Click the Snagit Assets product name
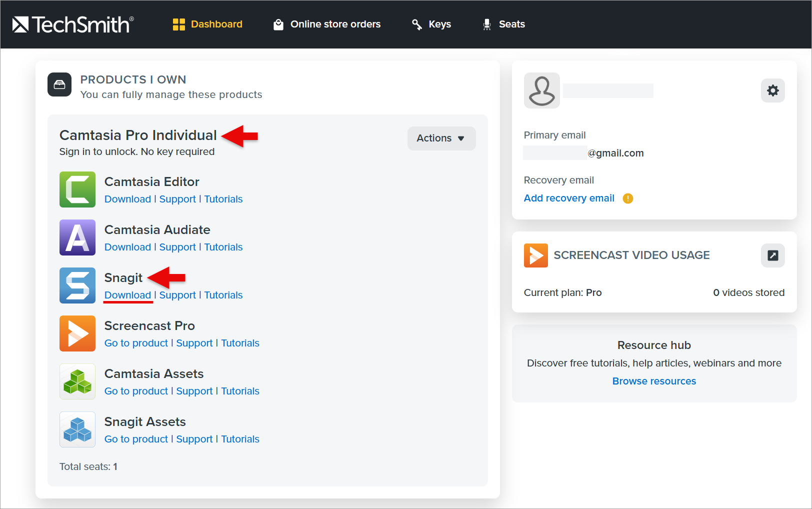The image size is (812, 509). pos(145,421)
